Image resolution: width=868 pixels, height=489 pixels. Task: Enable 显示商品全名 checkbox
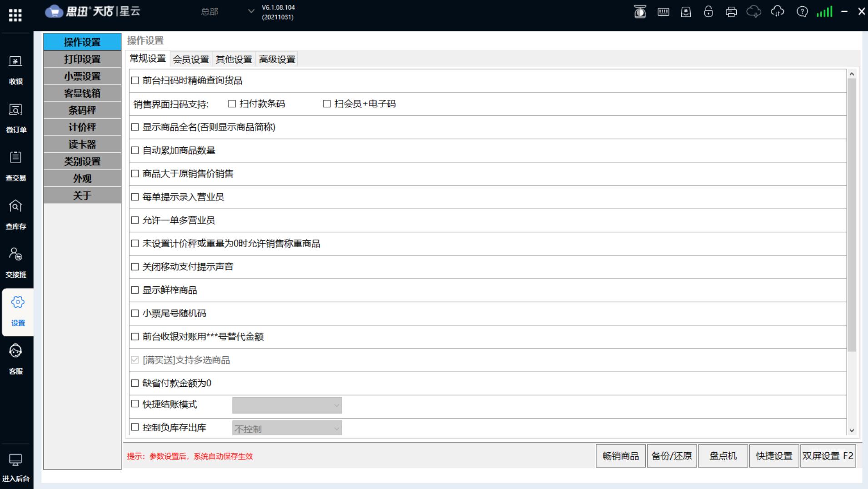point(135,127)
